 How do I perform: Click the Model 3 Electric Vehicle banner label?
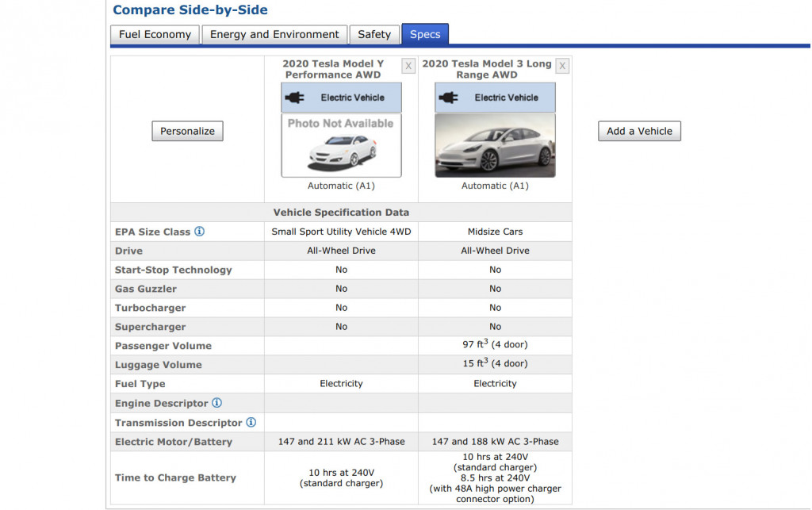coord(507,98)
